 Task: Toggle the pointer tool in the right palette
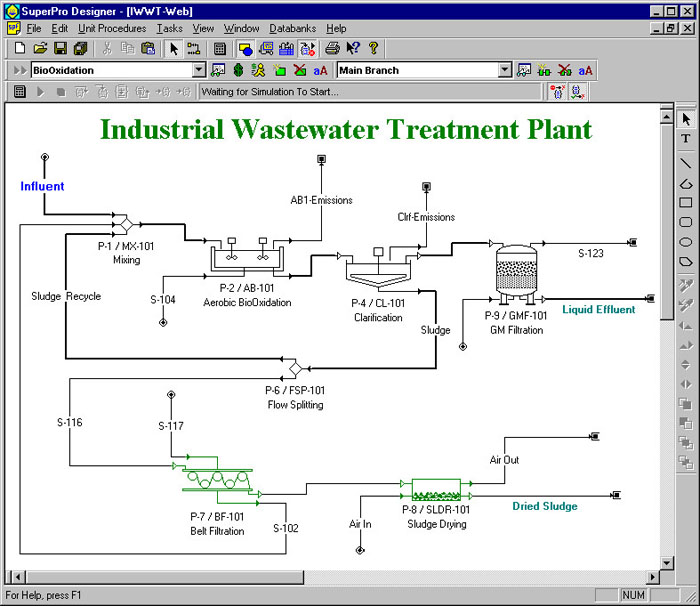686,118
